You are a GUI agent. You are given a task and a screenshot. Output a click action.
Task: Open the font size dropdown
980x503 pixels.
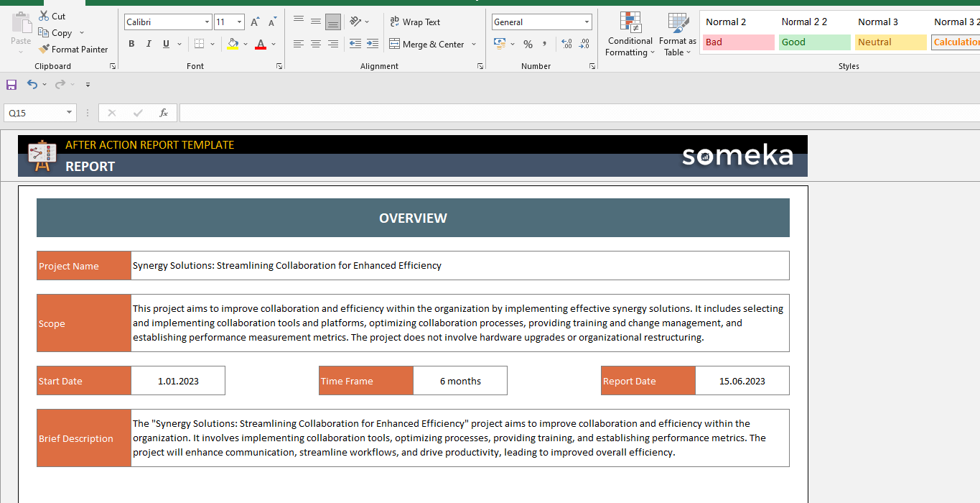(x=240, y=22)
